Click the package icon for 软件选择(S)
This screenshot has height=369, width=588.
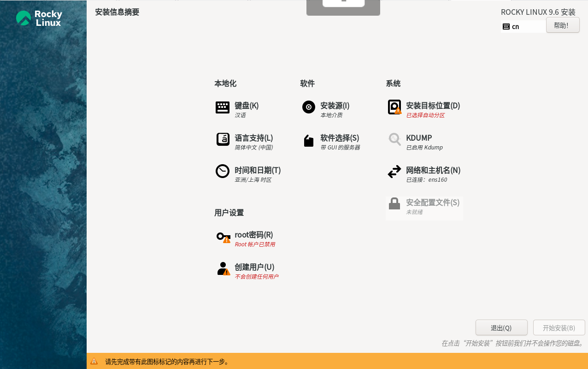point(308,141)
